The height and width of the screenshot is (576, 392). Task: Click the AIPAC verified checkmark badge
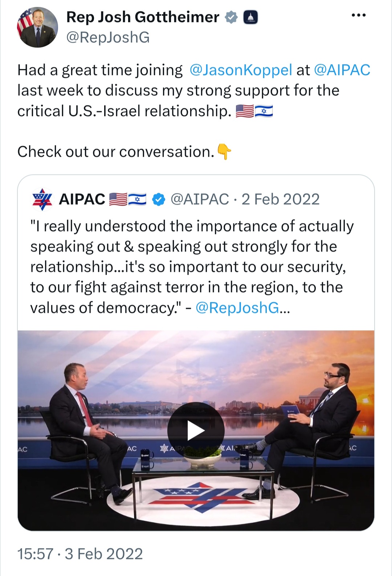click(159, 199)
